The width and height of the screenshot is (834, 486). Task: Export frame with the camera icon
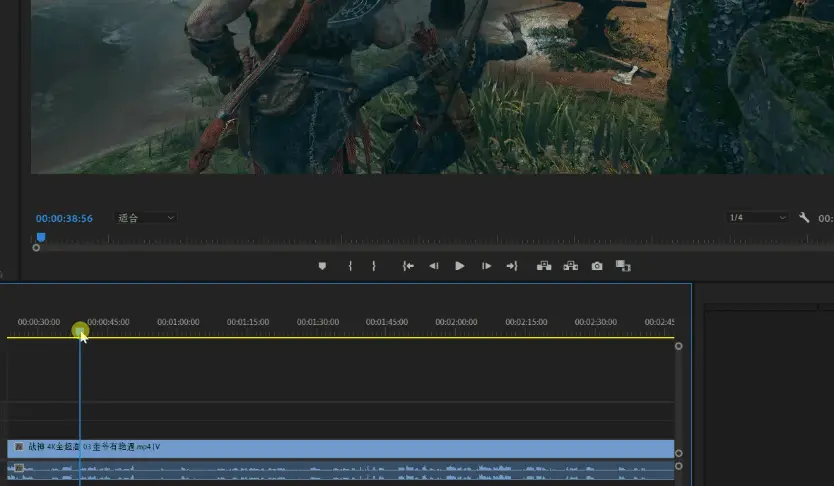coord(597,266)
